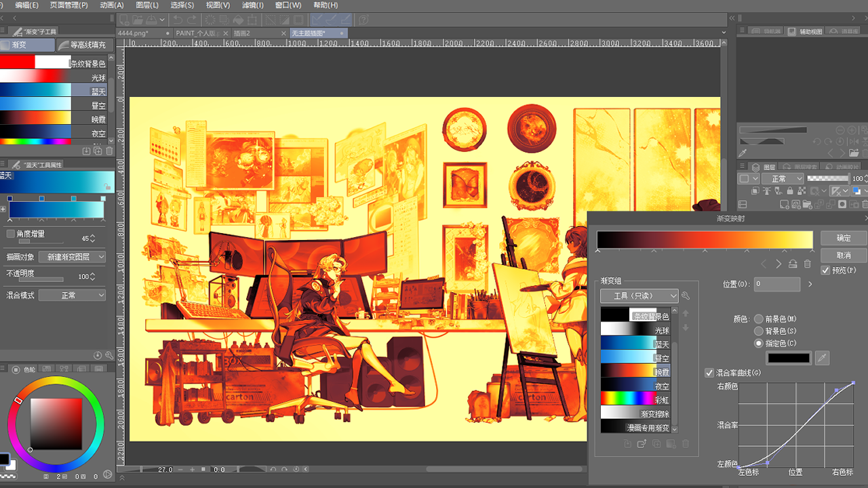Viewport: 868px width, 488px height.
Task: Select the eyedropper next to the specified color swatch
Action: coord(822,358)
